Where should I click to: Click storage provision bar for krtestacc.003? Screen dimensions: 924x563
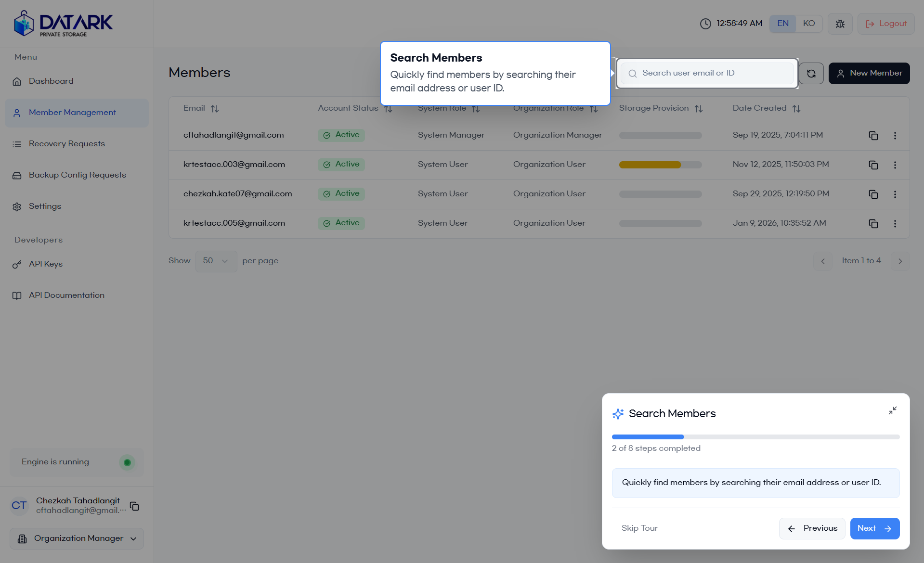click(660, 165)
